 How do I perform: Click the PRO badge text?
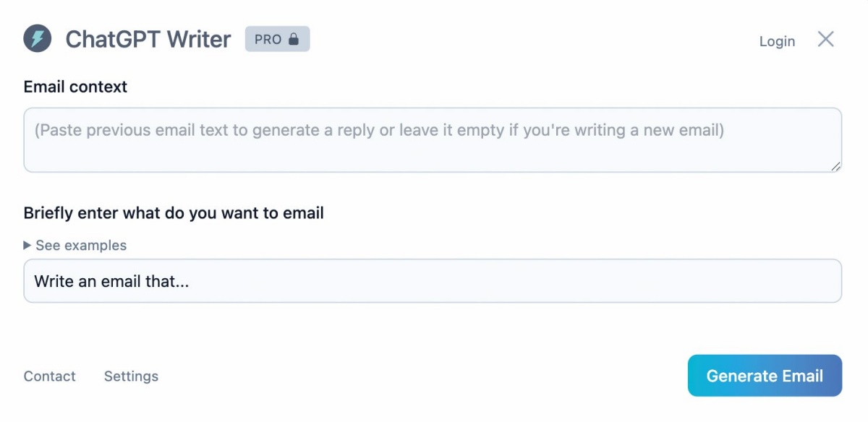(x=268, y=40)
